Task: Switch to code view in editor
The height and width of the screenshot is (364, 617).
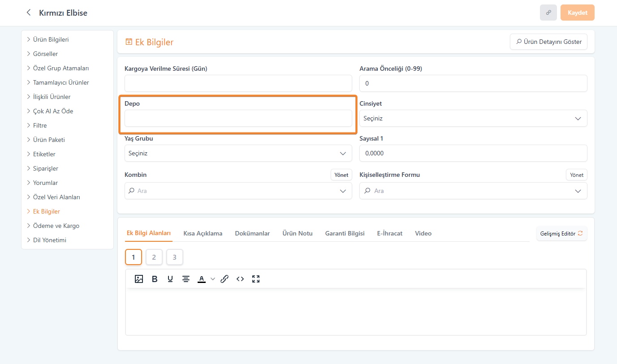Action: (x=240, y=279)
